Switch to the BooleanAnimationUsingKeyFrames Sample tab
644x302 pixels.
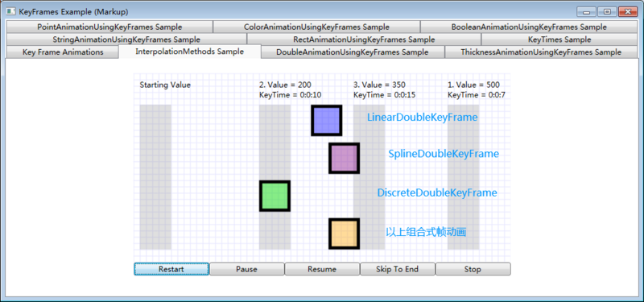click(529, 27)
